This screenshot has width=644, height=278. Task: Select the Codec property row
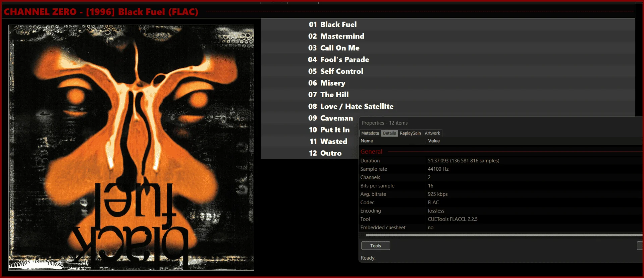pos(501,203)
